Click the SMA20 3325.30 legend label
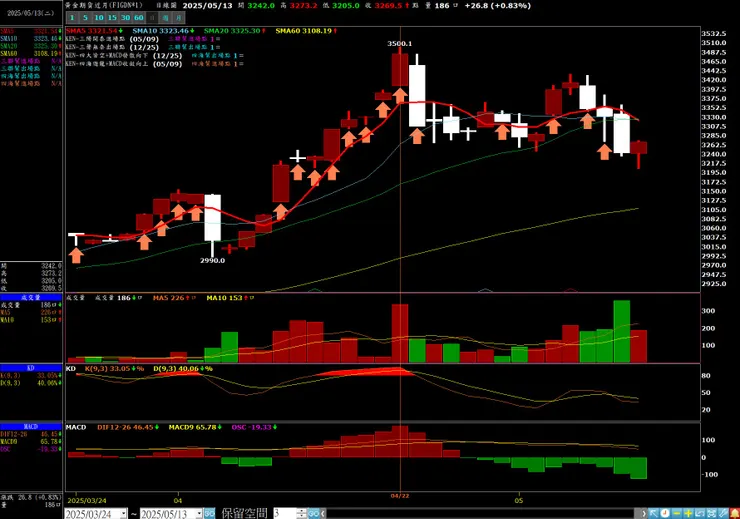Viewport: 740px width, 519px height. (x=235, y=31)
